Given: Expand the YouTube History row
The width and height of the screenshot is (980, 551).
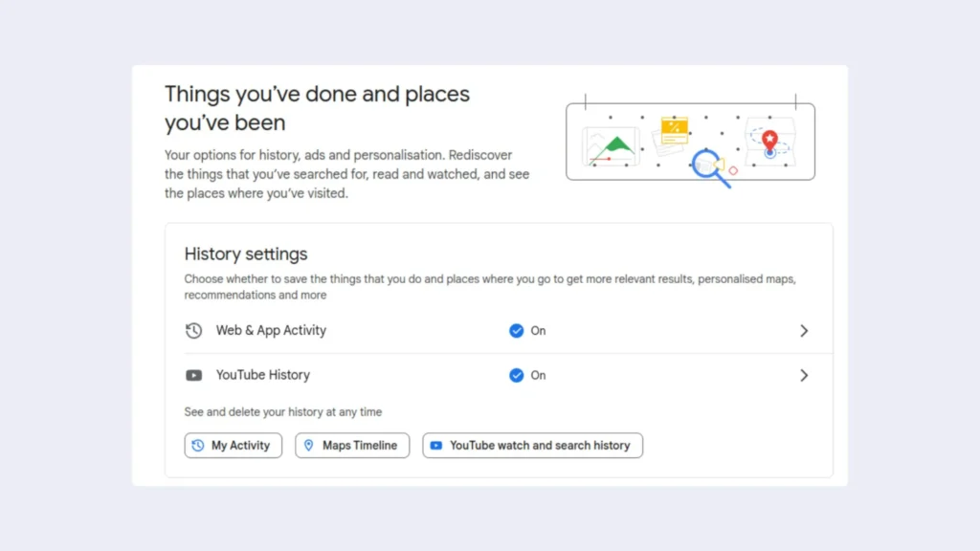Looking at the screenshot, I should pos(263,375).
